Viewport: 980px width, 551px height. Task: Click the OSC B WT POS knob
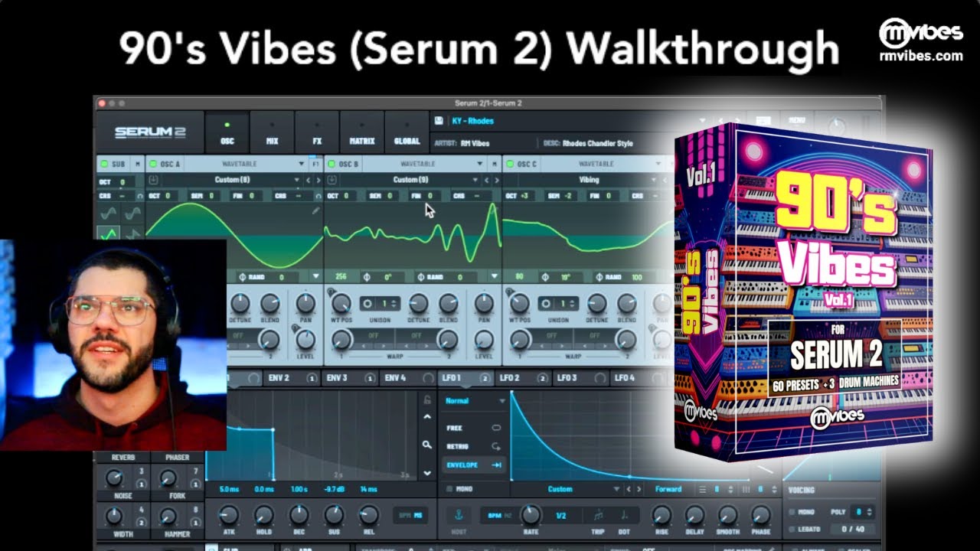341,304
